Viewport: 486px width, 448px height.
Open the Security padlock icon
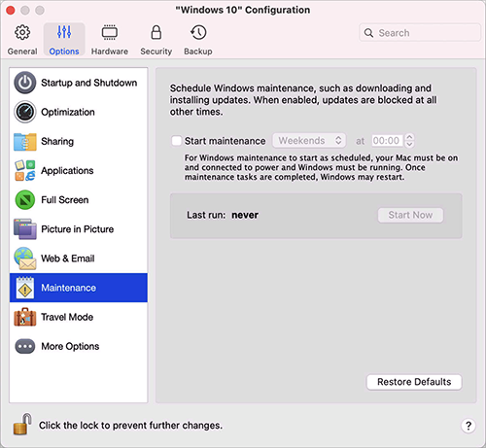click(156, 32)
